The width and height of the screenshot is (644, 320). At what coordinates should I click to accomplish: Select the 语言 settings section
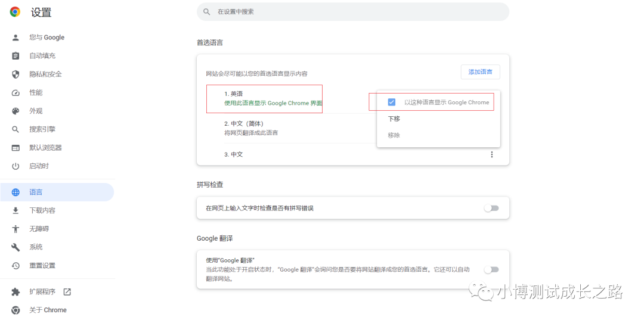tap(57, 192)
